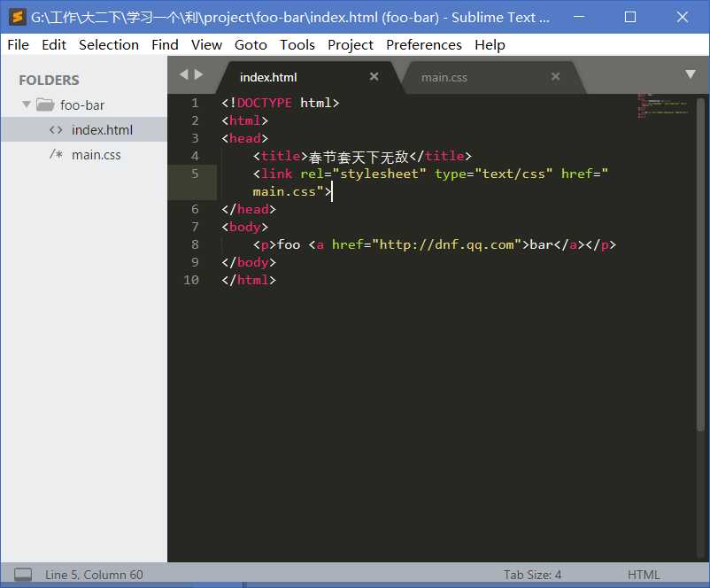
Task: Click the opening body tag on line 7
Action: tap(245, 227)
